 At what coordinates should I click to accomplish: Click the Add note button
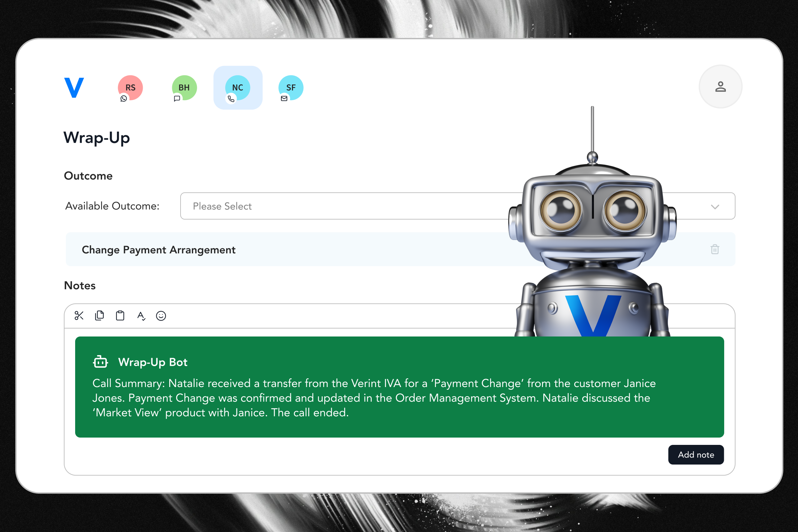696,455
